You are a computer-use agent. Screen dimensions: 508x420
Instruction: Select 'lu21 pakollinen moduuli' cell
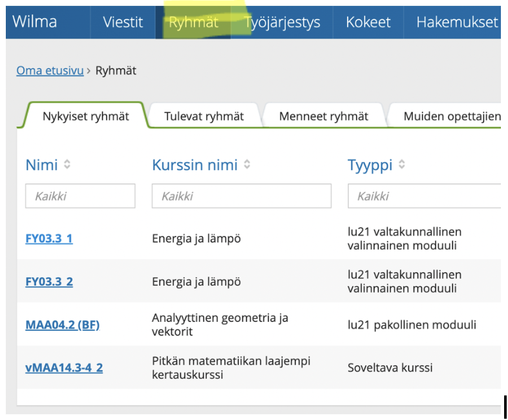[x=412, y=325]
